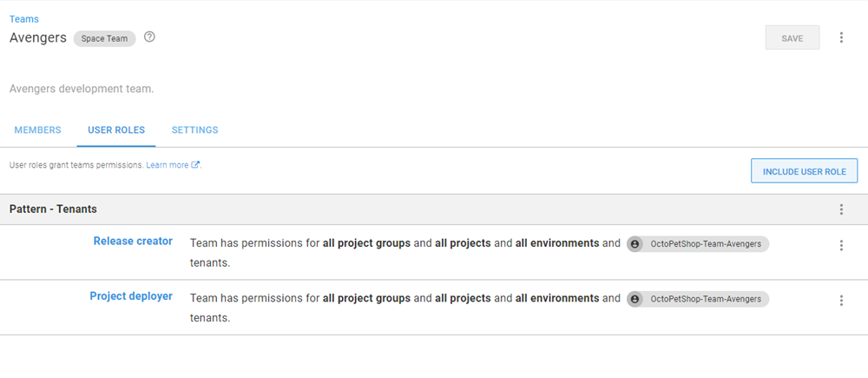Open the overflow menu beside SAVE

[x=841, y=37]
